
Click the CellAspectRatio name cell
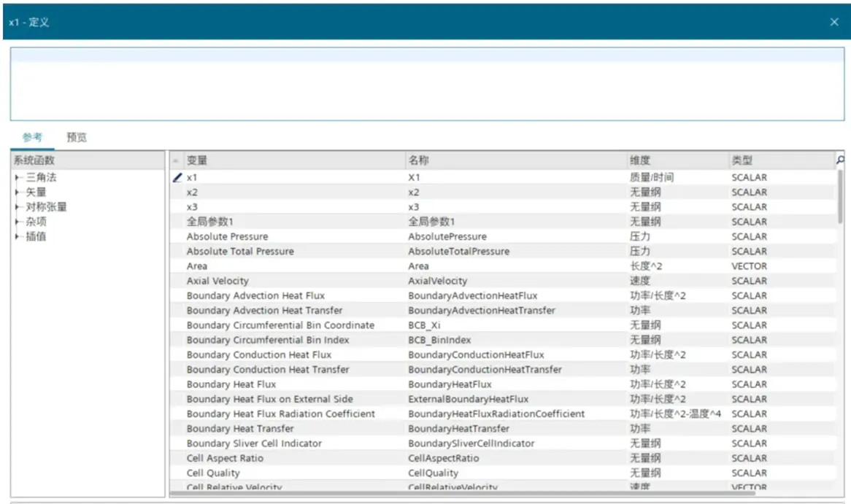[444, 458]
